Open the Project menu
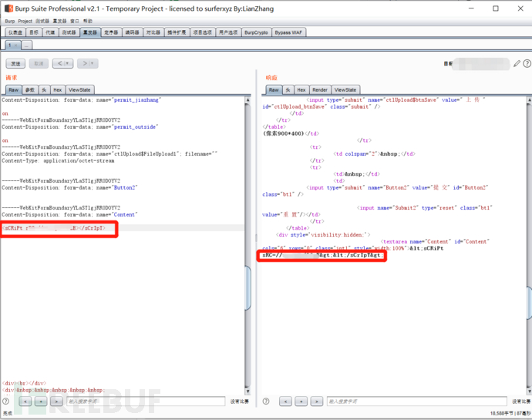 click(x=25, y=21)
